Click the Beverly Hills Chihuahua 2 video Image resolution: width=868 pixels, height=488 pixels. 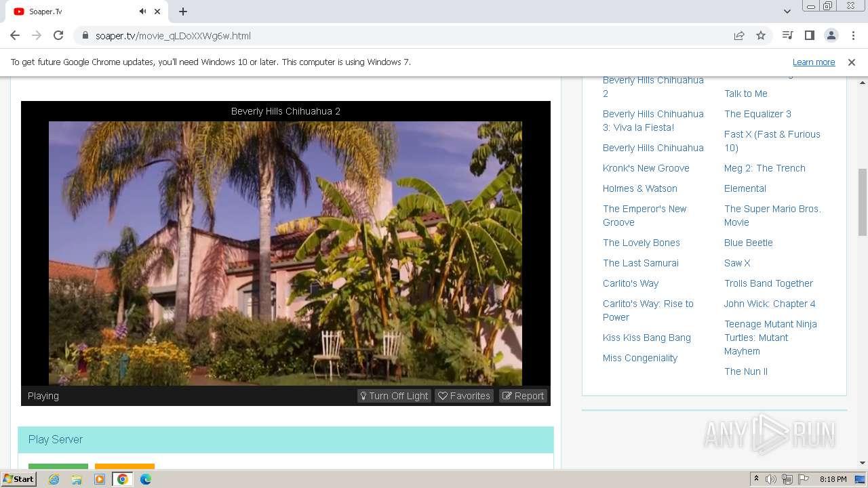[285, 253]
